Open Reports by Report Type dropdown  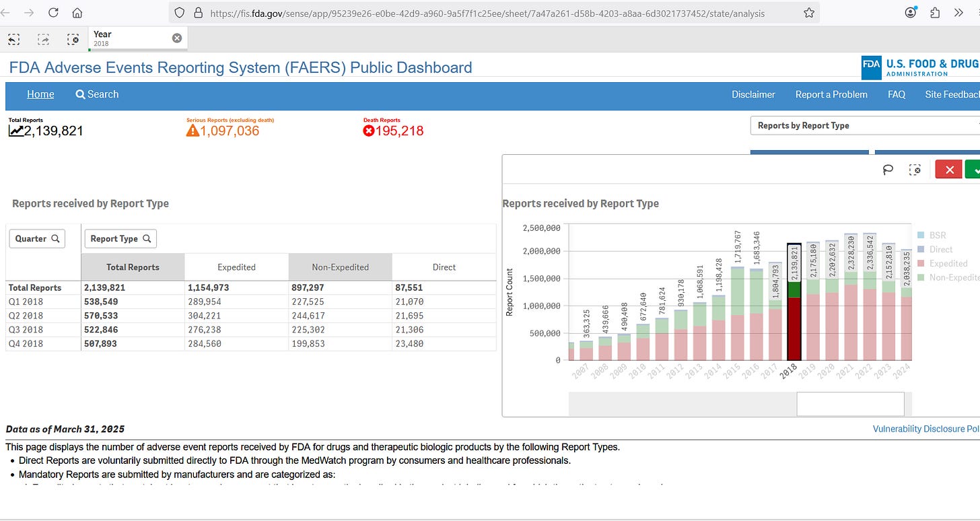point(865,125)
